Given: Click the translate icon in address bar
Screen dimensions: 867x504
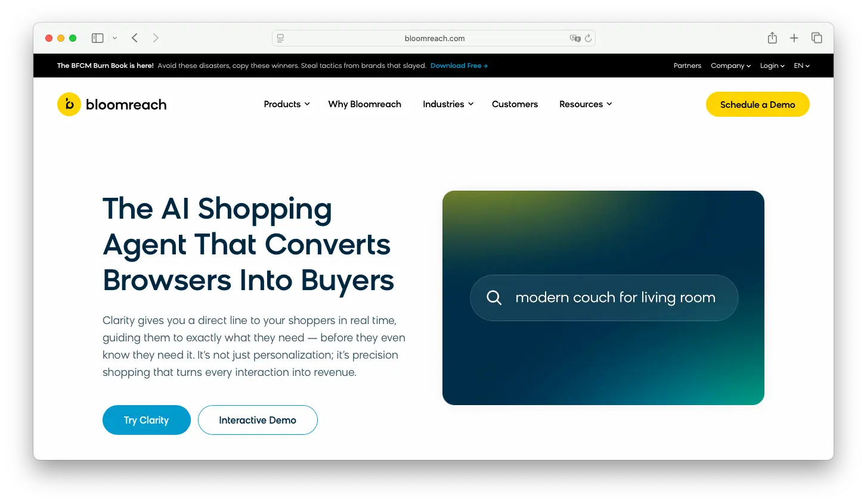Looking at the screenshot, I should tap(575, 38).
